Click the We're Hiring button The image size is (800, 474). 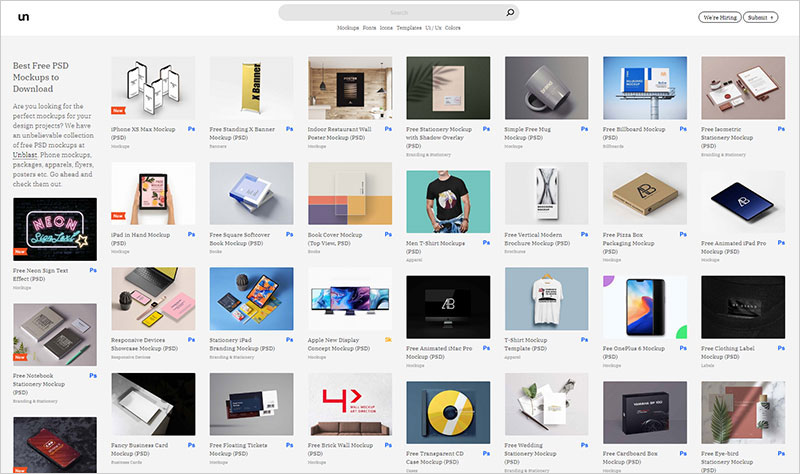pos(720,17)
